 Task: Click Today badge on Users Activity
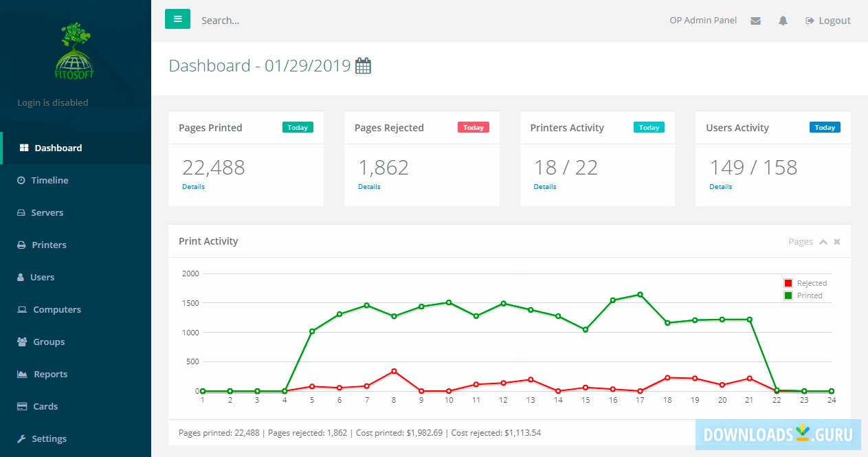click(x=825, y=127)
